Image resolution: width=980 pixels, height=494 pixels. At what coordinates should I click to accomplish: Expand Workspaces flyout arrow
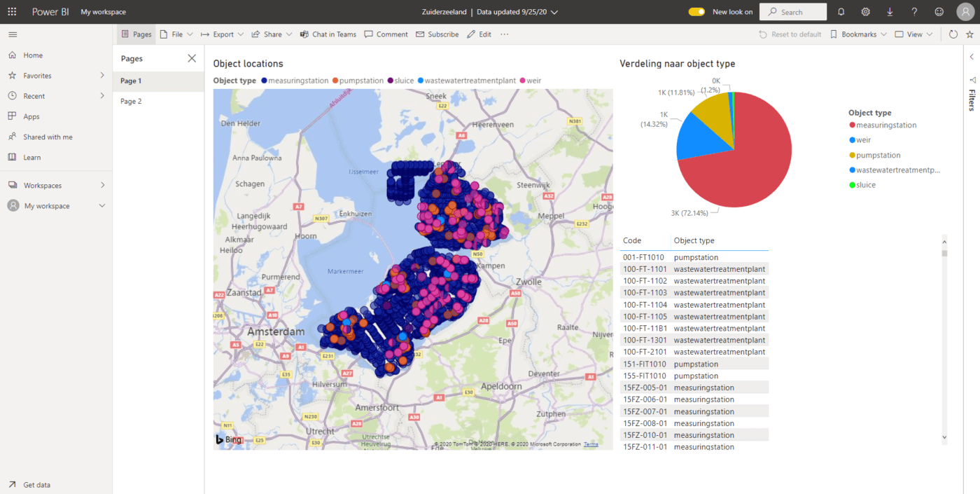click(102, 185)
